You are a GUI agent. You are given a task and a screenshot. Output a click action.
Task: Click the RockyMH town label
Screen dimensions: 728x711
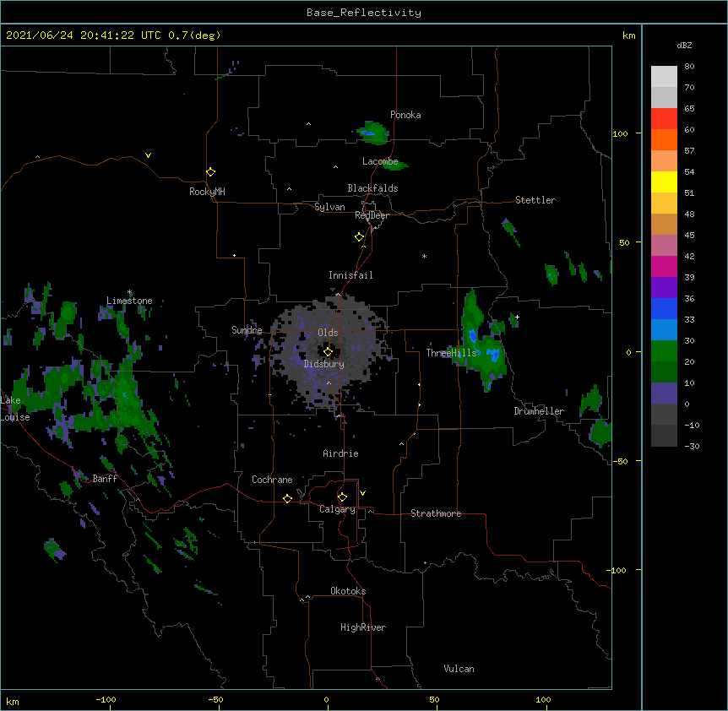click(x=207, y=192)
